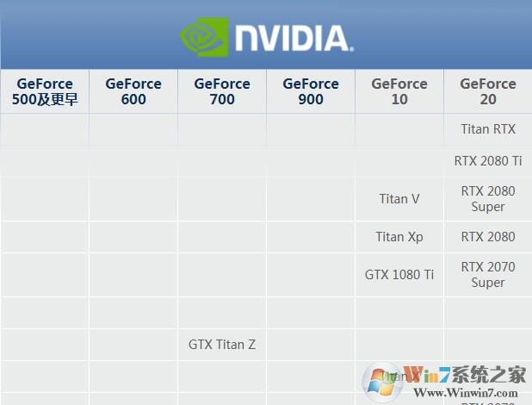Select the plain RTX 2080 cell

click(488, 237)
